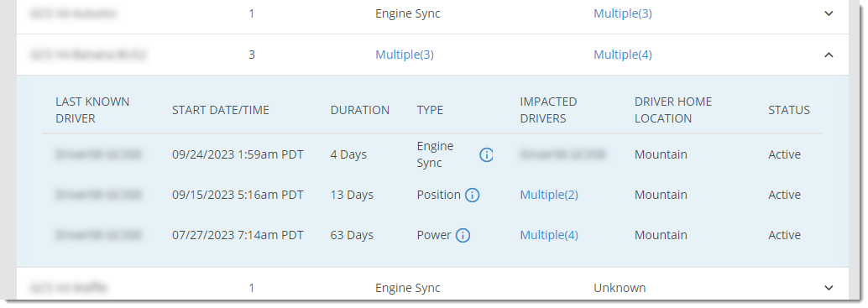The width and height of the screenshot is (868, 308).
Task: Click Mountain location in the 13 Days row
Action: [661, 196]
